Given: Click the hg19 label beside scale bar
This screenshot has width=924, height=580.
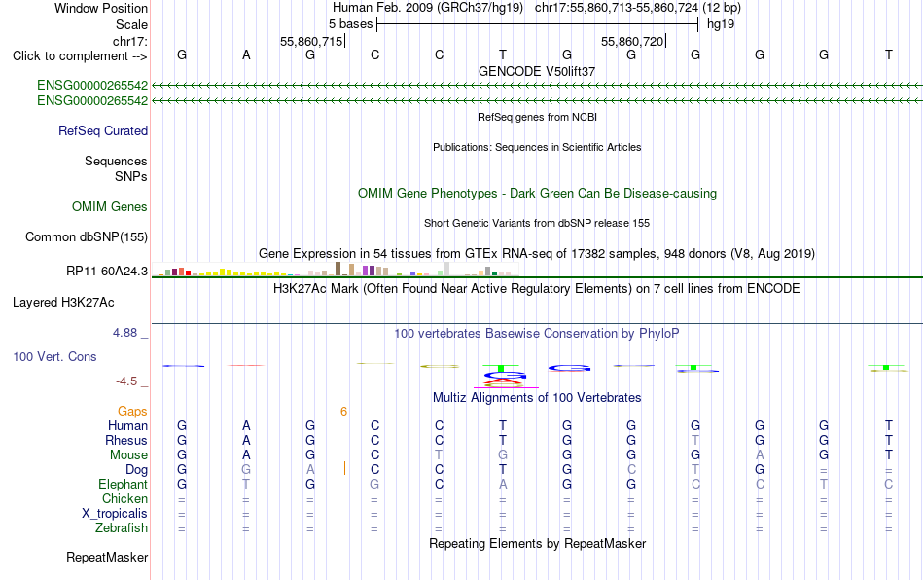Looking at the screenshot, I should point(721,24).
